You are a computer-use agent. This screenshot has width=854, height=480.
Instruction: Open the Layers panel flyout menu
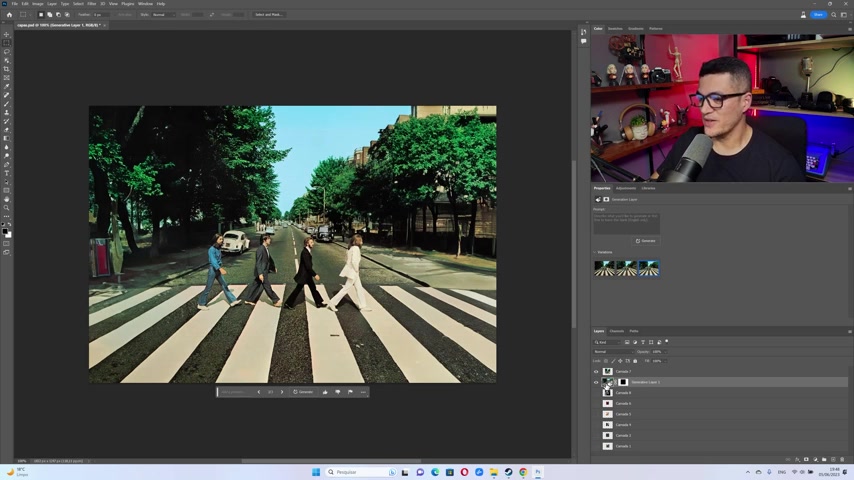coord(849,331)
